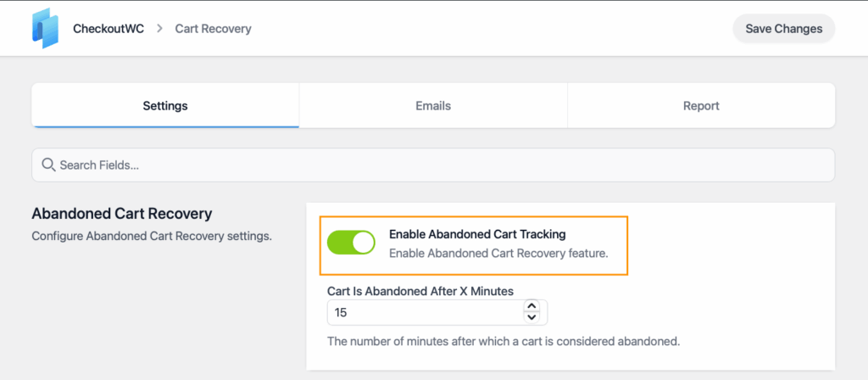Click into the minutes field showing 15
This screenshot has height=380, width=868.
click(x=425, y=312)
